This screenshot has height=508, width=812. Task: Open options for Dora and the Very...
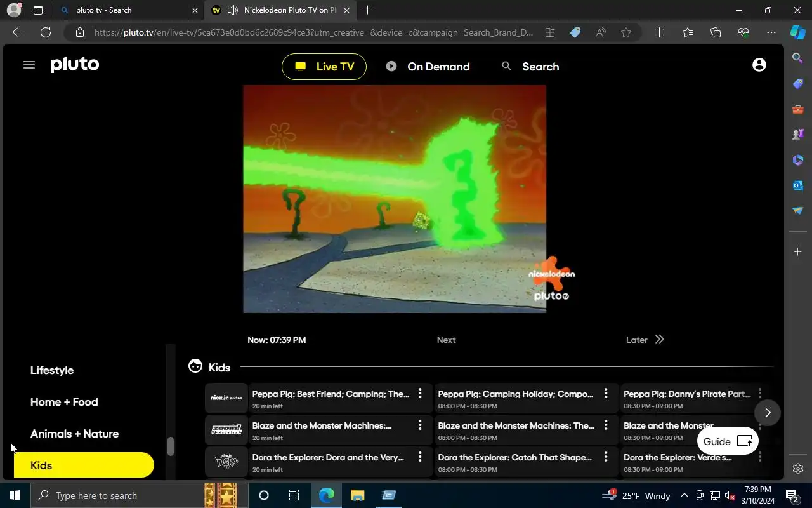pyautogui.click(x=420, y=457)
